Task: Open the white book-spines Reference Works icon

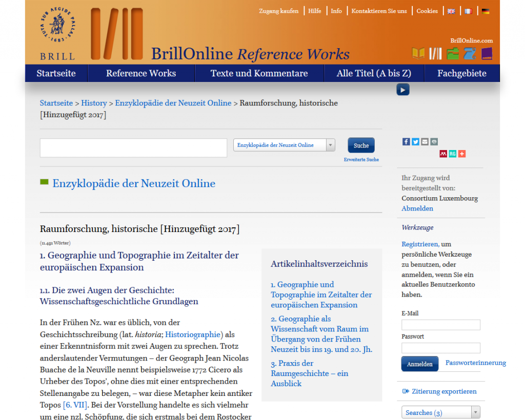Action: (435, 53)
